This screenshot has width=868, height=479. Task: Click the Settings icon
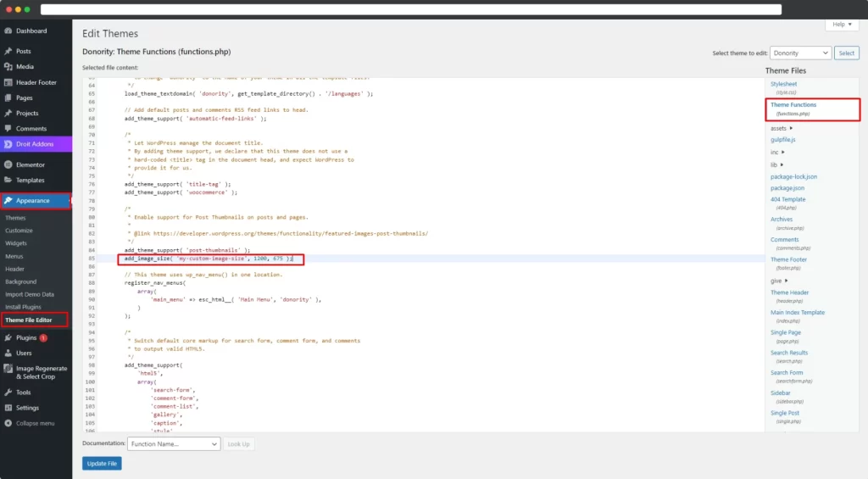(x=8, y=408)
